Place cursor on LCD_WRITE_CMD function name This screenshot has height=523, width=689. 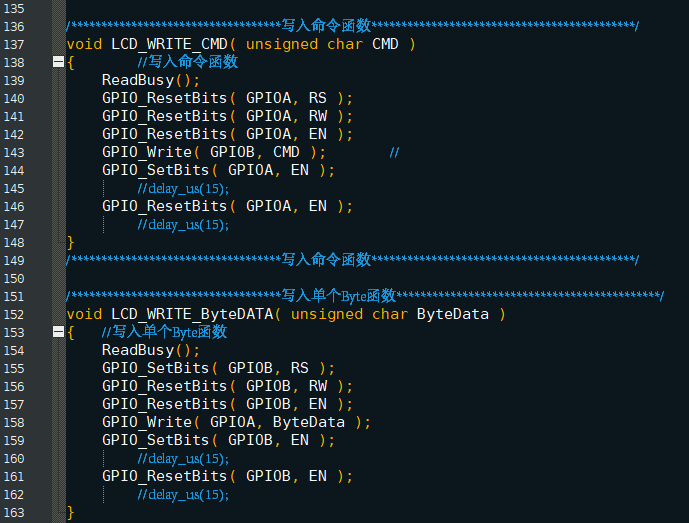(x=169, y=44)
